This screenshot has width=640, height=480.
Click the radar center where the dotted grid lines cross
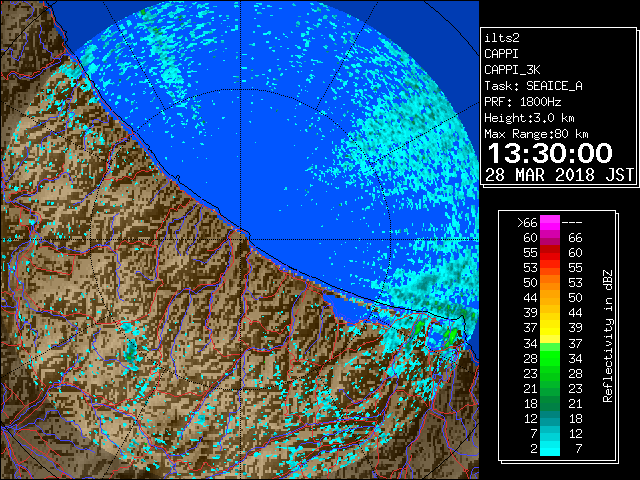point(241,239)
